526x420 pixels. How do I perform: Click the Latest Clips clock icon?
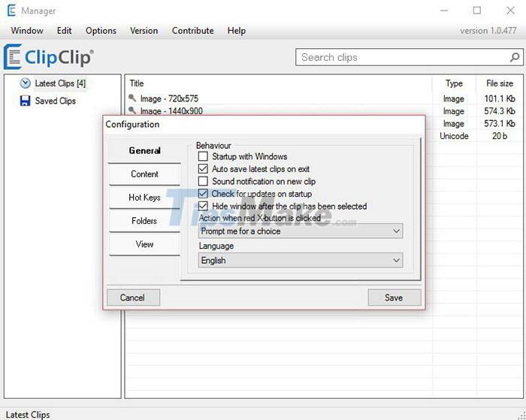(x=25, y=83)
